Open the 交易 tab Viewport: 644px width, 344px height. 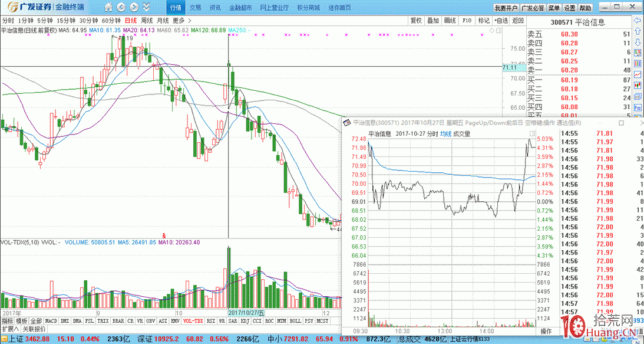coord(196,8)
